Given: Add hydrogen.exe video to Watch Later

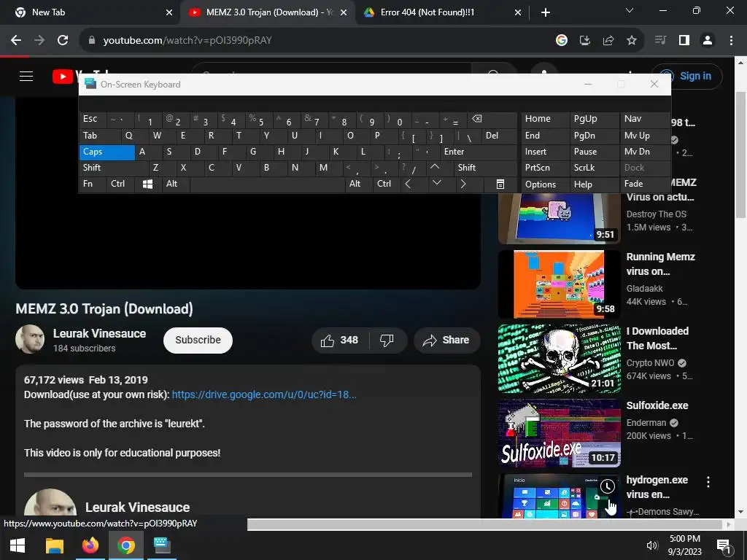Looking at the screenshot, I should tap(608, 486).
